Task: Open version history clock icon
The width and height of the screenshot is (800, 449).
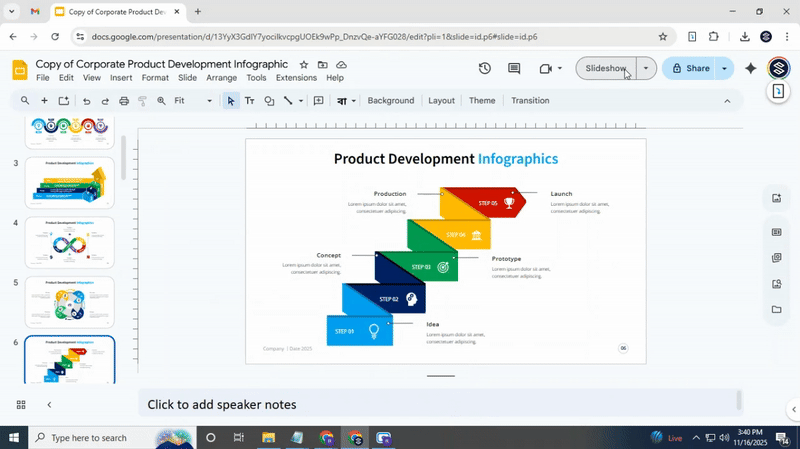Action: click(485, 69)
